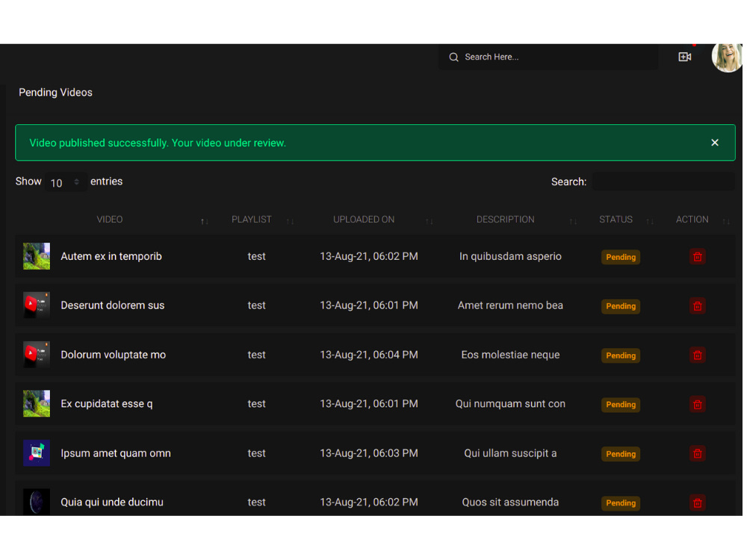Select the title Dolorum voluptate mo
The width and height of the screenshot is (747, 560).
[114, 355]
